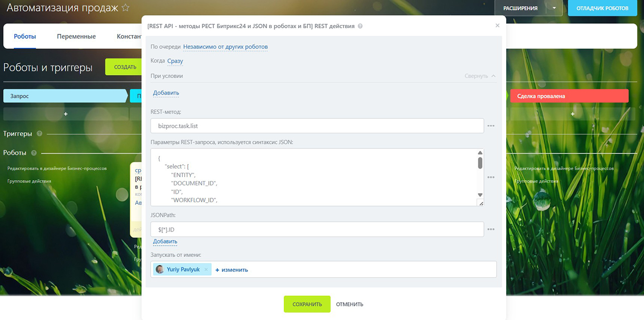Click inside the JSON parameters textarea
This screenshot has width=644, height=320.
[317, 177]
